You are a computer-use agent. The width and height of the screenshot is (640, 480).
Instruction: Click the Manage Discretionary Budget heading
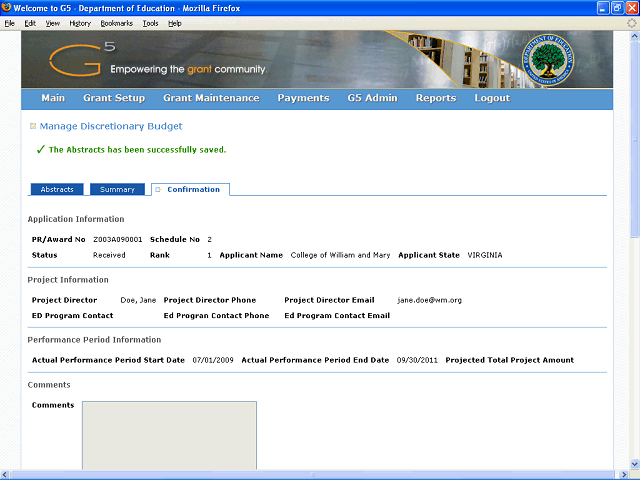111,126
